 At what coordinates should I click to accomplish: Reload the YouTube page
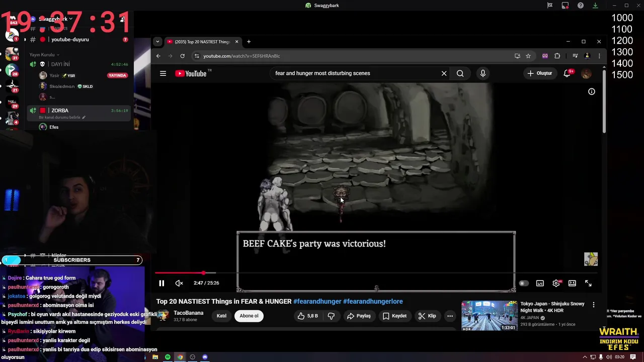(182, 56)
